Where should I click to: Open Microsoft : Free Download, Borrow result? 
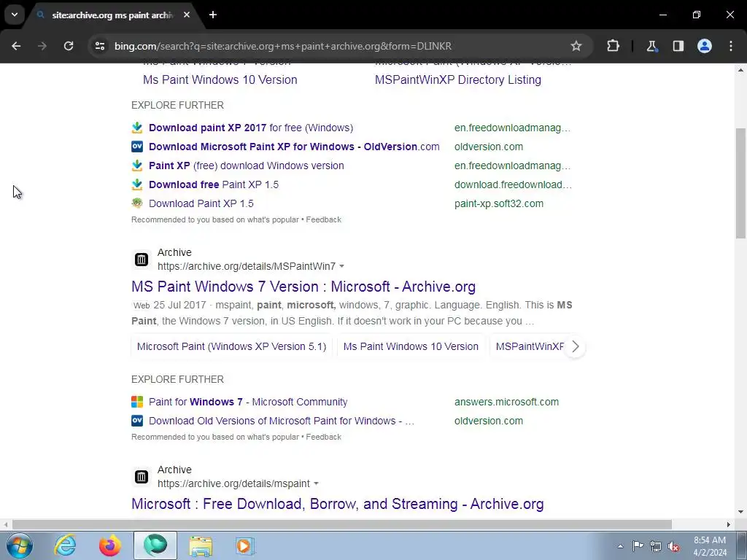(337, 504)
